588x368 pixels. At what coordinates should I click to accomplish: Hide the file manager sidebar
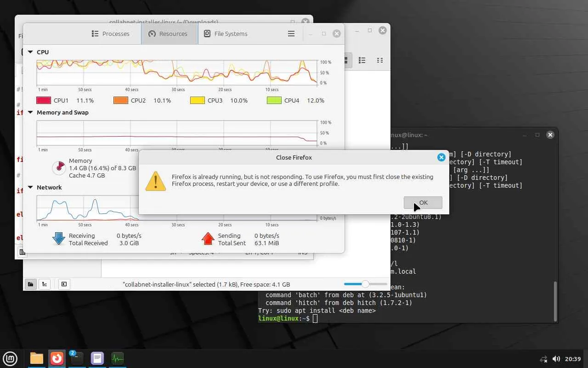pos(64,284)
